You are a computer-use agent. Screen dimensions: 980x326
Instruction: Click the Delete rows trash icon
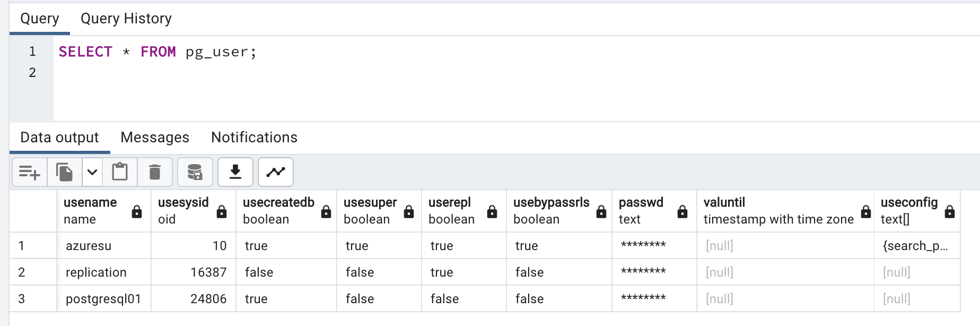(x=155, y=172)
